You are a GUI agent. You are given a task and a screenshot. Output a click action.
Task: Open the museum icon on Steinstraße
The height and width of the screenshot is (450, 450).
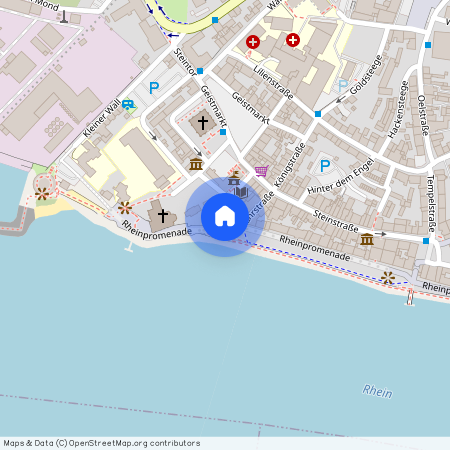click(367, 239)
